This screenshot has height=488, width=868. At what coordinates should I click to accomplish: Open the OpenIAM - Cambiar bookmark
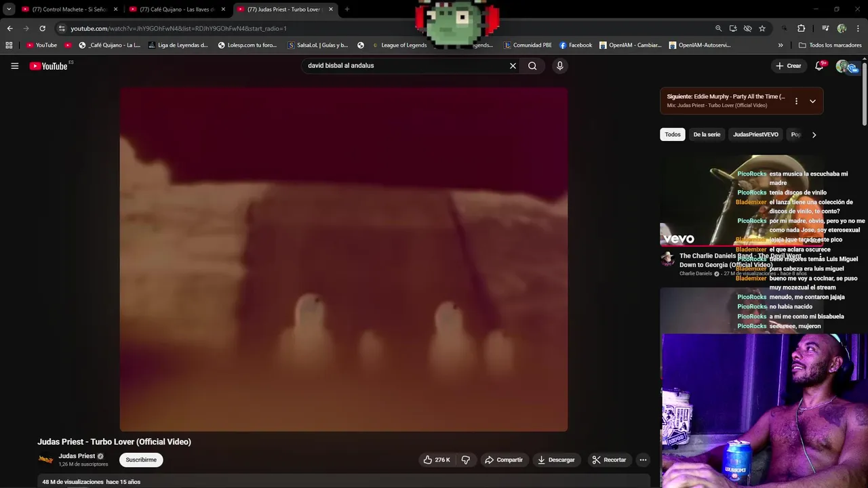[631, 45]
